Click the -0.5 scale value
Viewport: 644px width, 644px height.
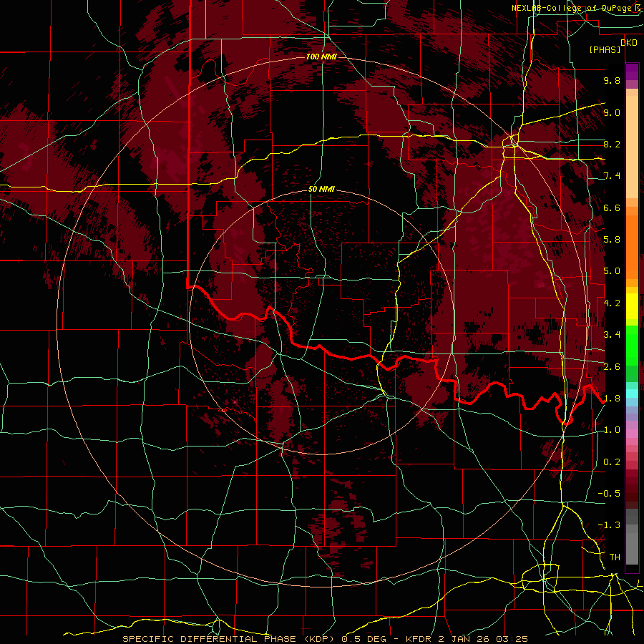[x=609, y=494]
